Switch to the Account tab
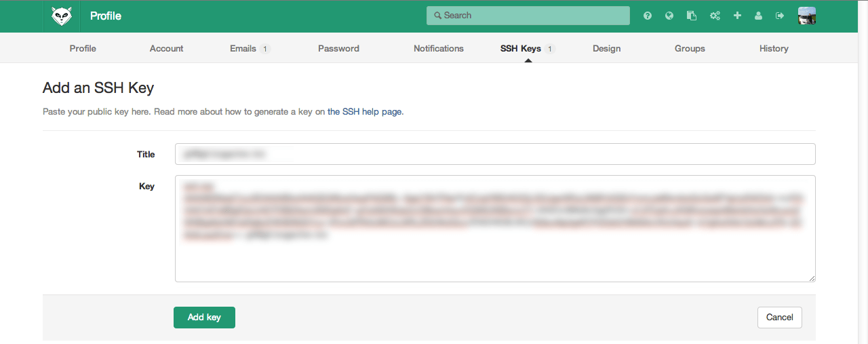This screenshot has height=344, width=868. (167, 48)
